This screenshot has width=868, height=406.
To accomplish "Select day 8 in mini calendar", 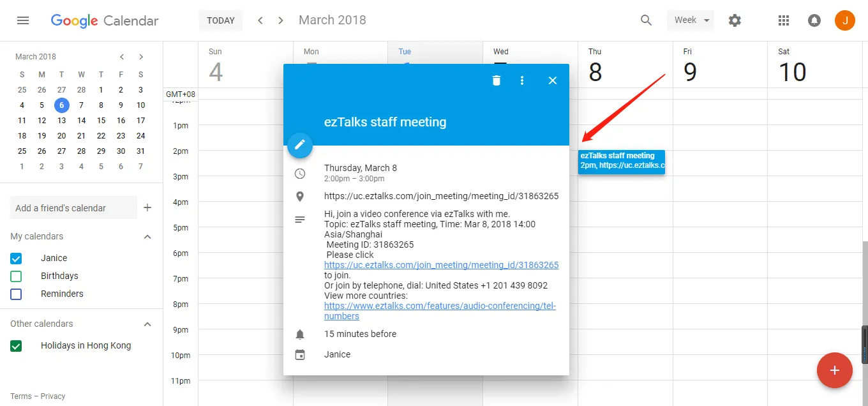I will pyautogui.click(x=101, y=105).
